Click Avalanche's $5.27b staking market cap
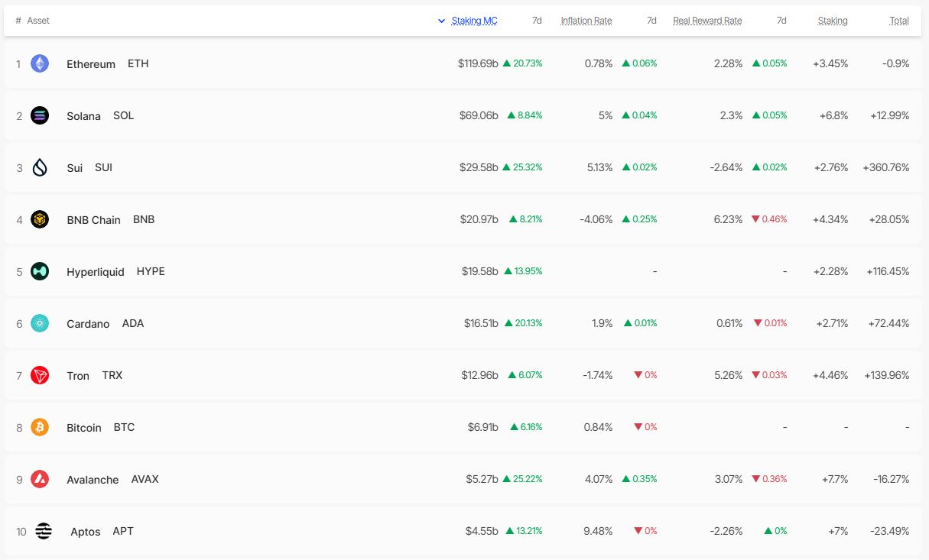The height and width of the screenshot is (560, 929). [482, 479]
